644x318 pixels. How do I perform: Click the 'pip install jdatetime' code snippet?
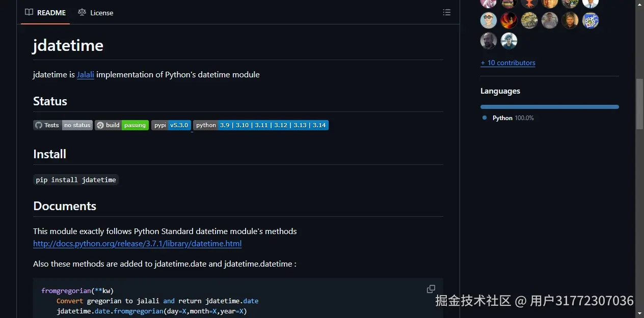pyautogui.click(x=76, y=180)
